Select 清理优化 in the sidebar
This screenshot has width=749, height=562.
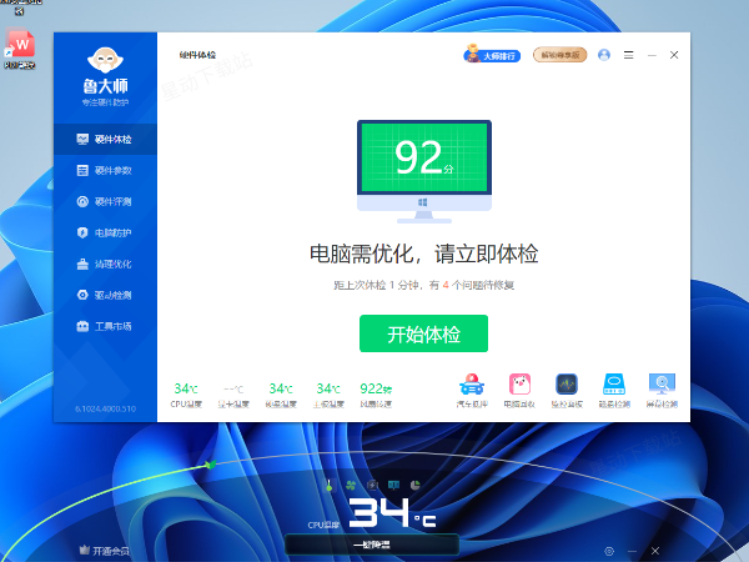(105, 264)
